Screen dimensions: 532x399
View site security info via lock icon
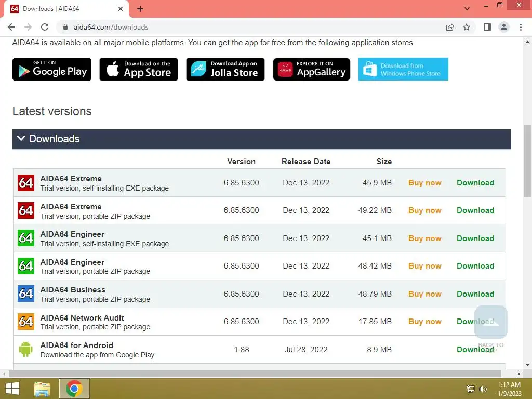pos(65,27)
